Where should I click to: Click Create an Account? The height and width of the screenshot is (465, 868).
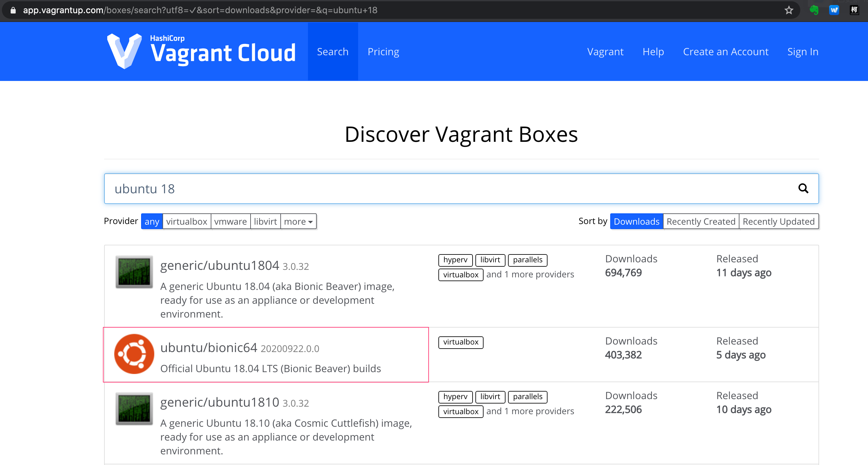point(725,51)
